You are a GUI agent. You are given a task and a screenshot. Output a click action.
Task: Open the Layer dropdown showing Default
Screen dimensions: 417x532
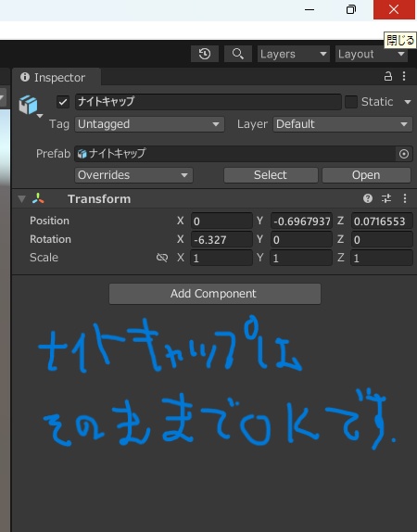pyautogui.click(x=342, y=124)
